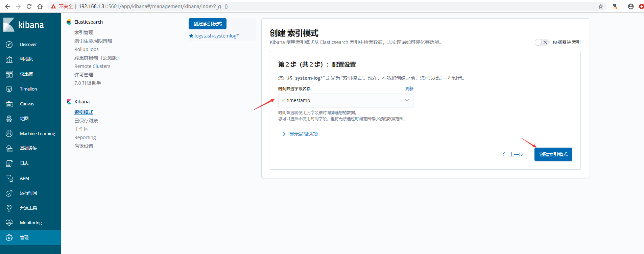Open the Timelion icon

pyautogui.click(x=9, y=89)
